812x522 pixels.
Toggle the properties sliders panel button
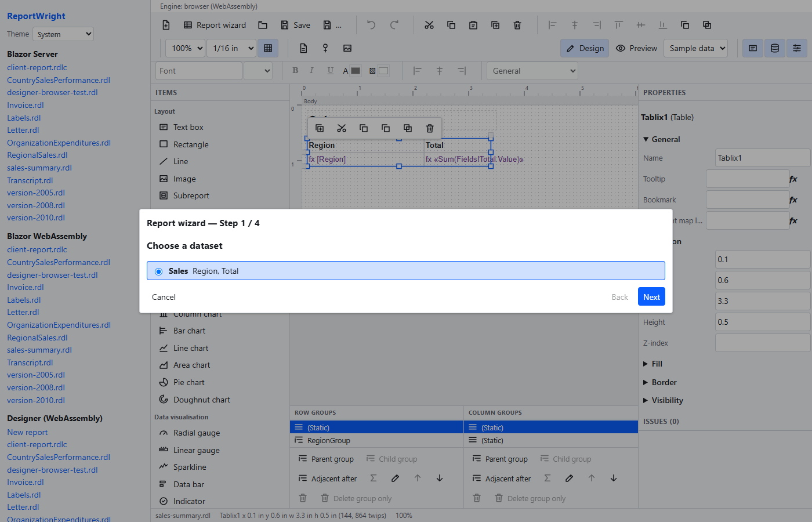click(797, 48)
